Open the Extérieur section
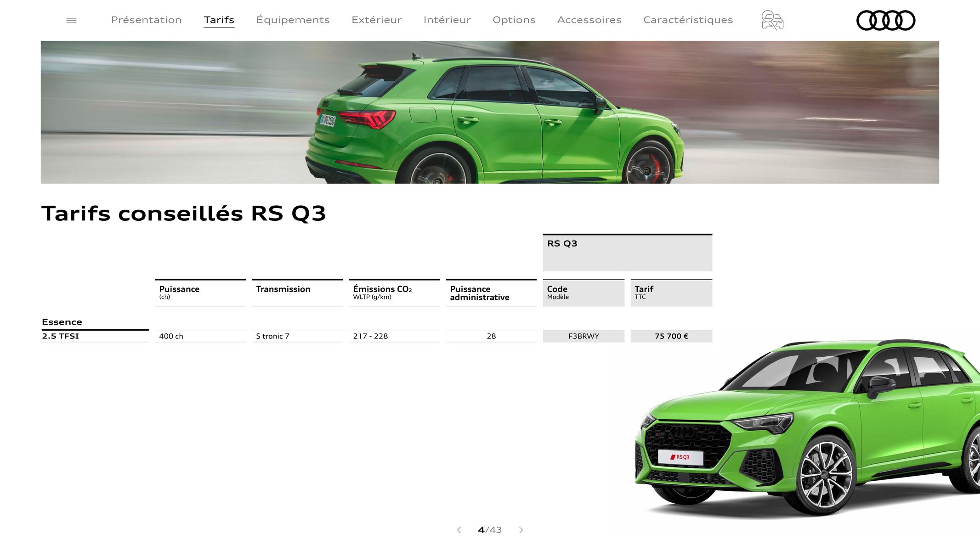This screenshot has height=551, width=980. [x=377, y=20]
